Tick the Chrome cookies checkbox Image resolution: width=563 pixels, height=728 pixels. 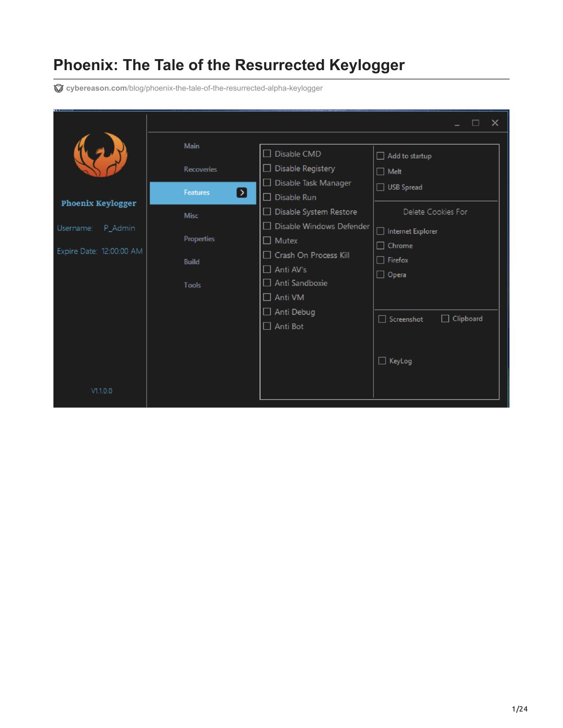click(380, 245)
